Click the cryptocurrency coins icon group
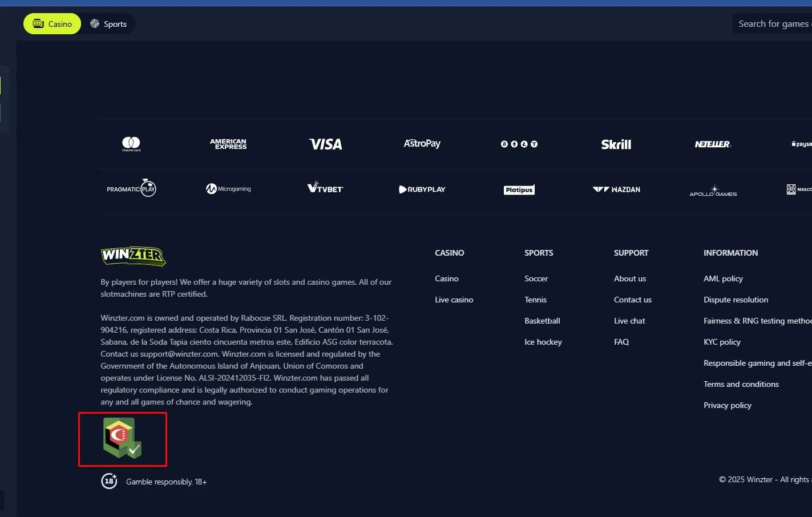Screen dimensions: 812x517 [x=519, y=144]
